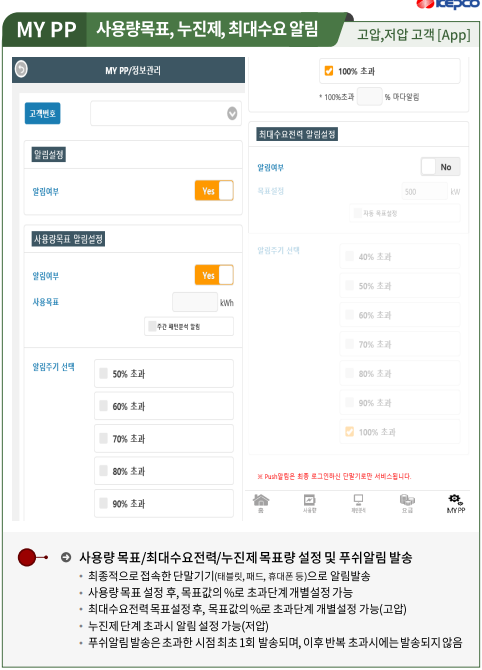Click the 알림설정 section header
This screenshot has width=482, height=670.
49,154
